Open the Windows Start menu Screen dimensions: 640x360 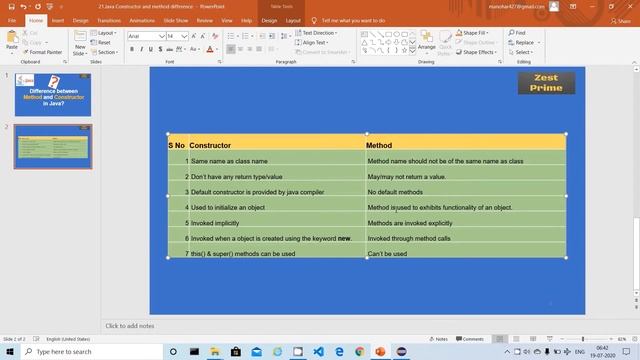coord(10,351)
